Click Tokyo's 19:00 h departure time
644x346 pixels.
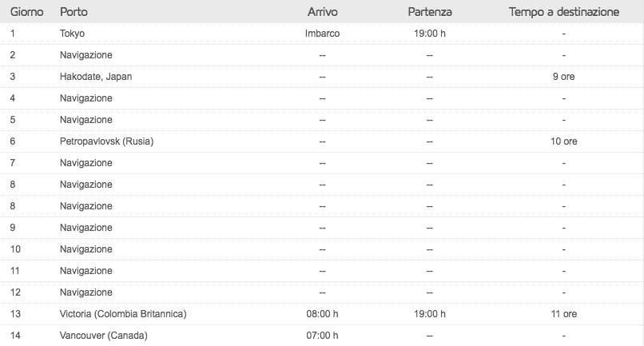click(x=430, y=34)
